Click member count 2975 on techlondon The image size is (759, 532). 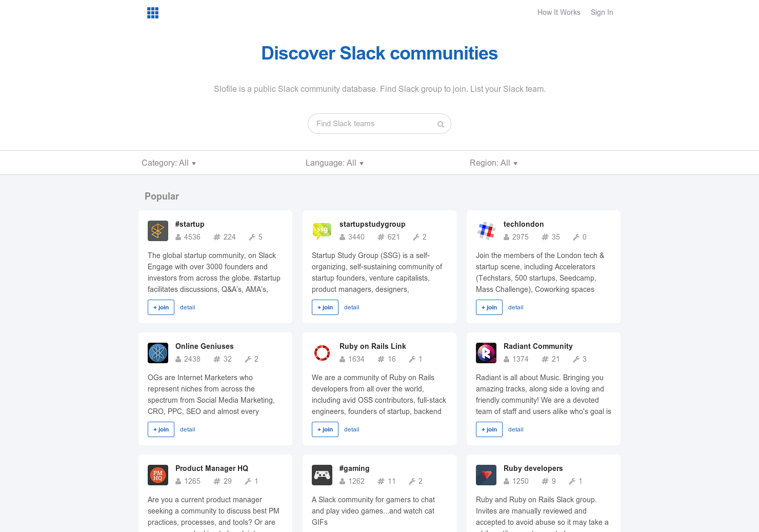[521, 237]
